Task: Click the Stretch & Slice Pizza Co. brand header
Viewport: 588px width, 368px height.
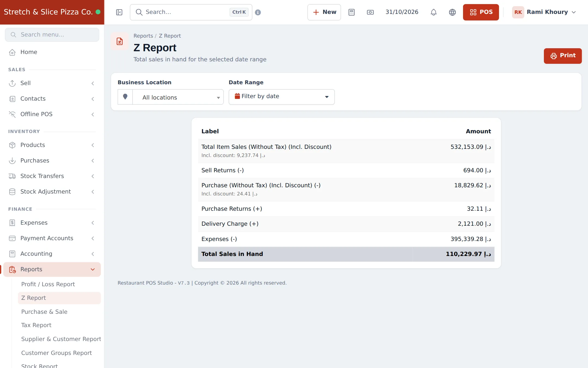Action: (52, 12)
